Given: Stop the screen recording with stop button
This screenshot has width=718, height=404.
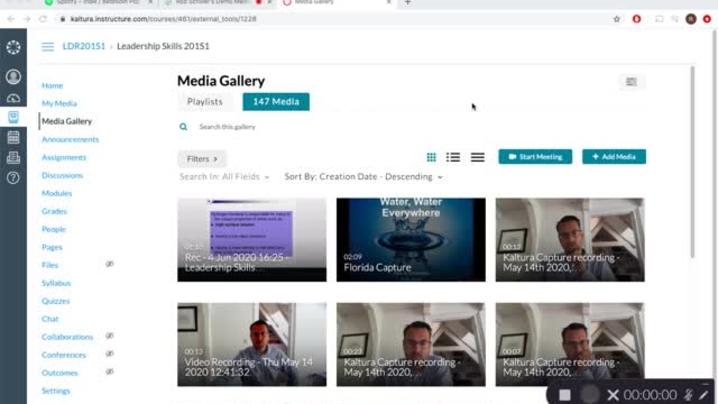Looking at the screenshot, I should 564,395.
